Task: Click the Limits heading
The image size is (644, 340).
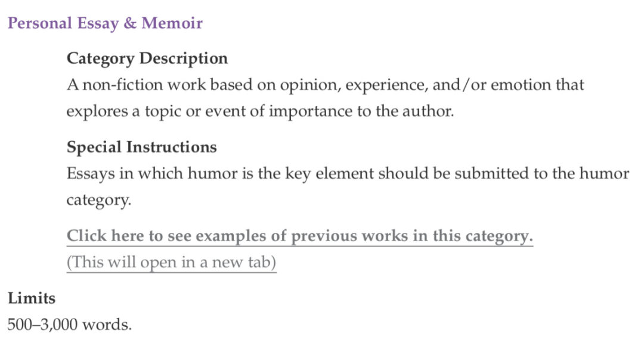Action: click(x=32, y=298)
